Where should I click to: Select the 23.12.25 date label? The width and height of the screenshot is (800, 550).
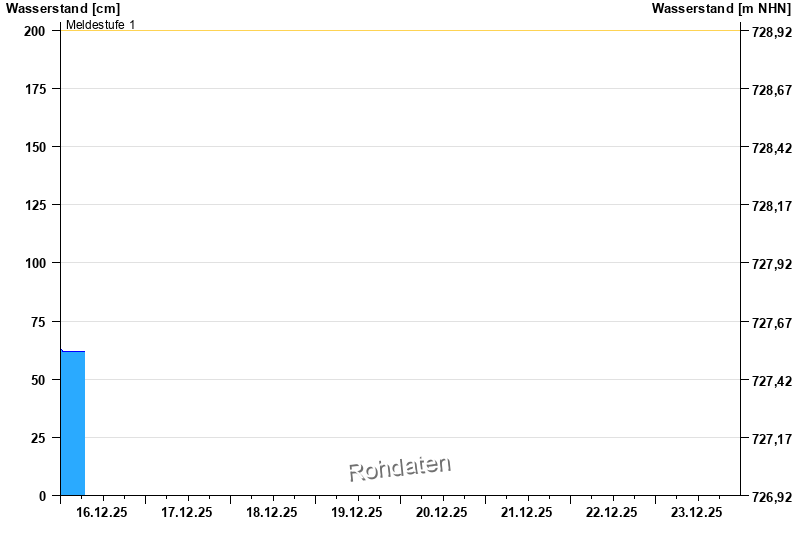697,512
